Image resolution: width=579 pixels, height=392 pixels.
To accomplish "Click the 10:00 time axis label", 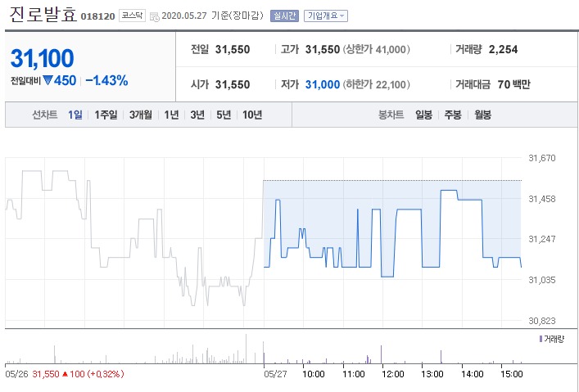I will [313, 374].
